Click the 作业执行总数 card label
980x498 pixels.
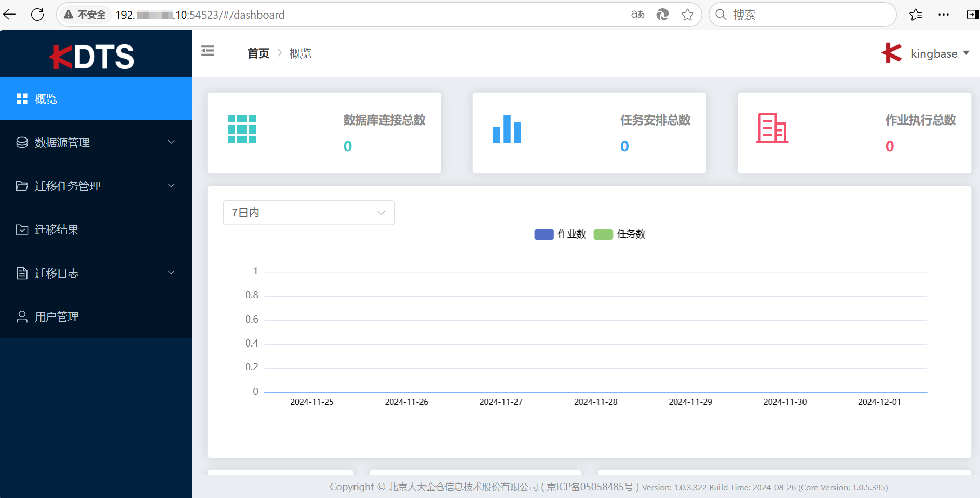(x=920, y=120)
